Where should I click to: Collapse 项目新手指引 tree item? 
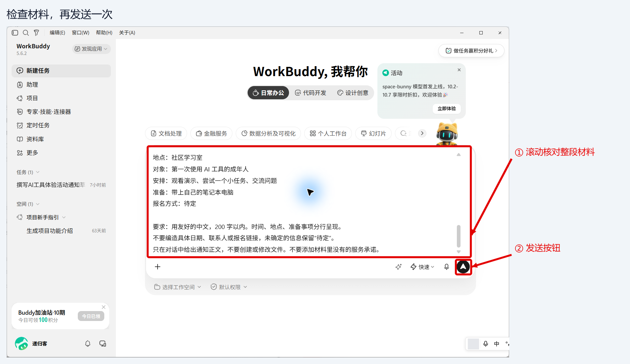64,217
